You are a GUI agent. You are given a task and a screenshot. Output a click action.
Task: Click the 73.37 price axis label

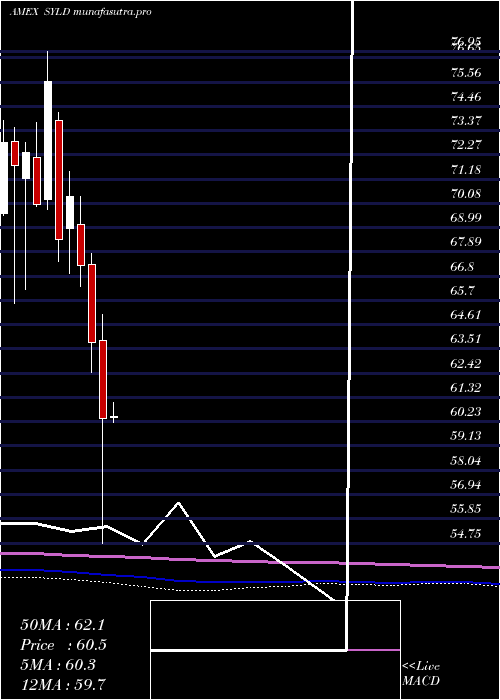pos(466,121)
